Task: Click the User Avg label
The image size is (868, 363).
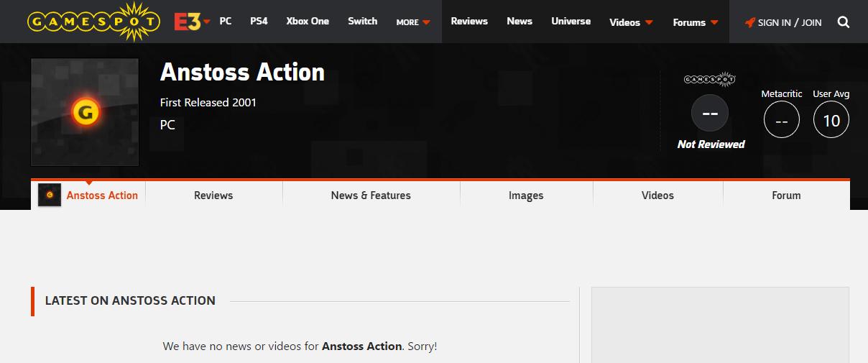Action: click(831, 94)
